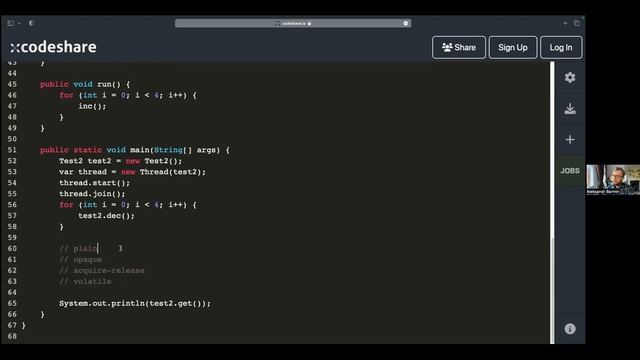Click the reload icon in the address bar
Screen dimensions: 640x360
(x=405, y=23)
